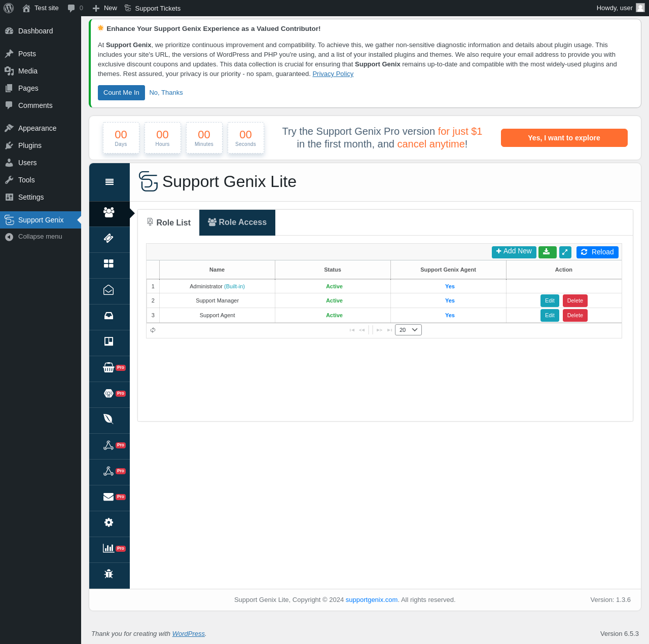Click the green download export icon button
This screenshot has height=644, width=649.
click(x=547, y=252)
